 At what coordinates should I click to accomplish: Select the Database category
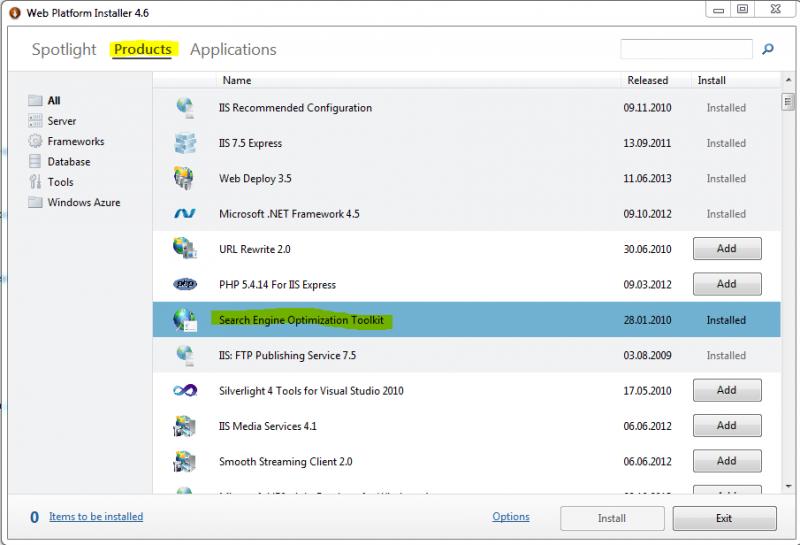(x=69, y=162)
